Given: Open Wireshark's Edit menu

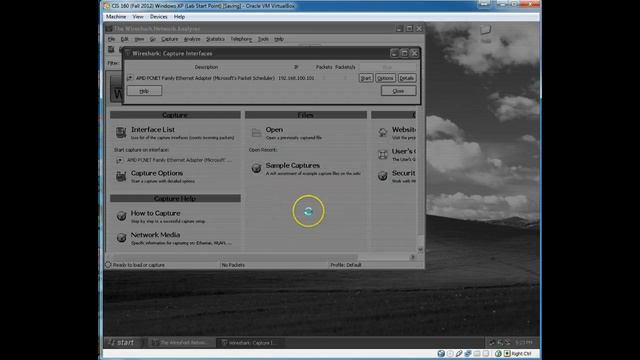Looking at the screenshot, I should pos(124,39).
